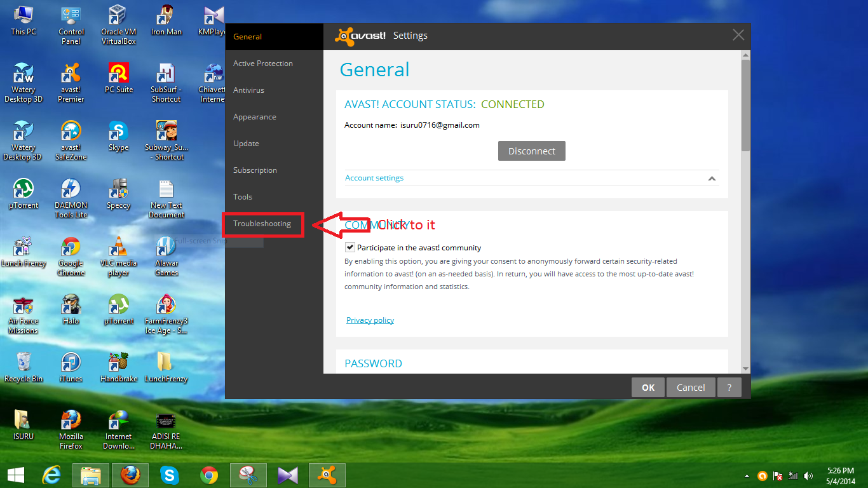This screenshot has height=488, width=868.
Task: Select the VLC media player icon
Action: [x=119, y=256]
